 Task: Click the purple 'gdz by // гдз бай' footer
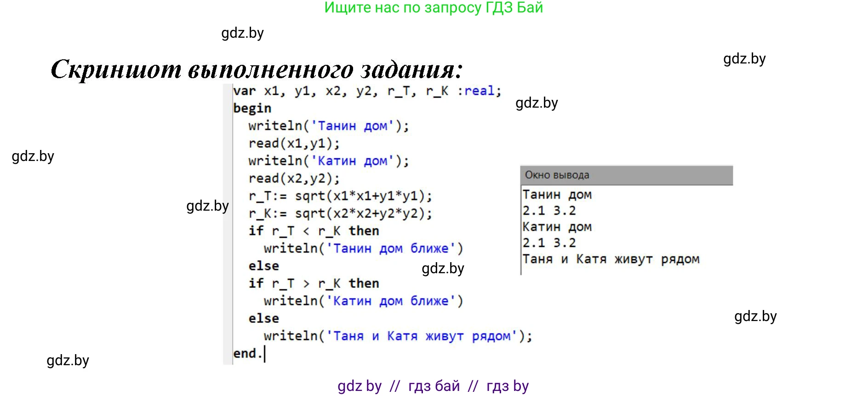433,386
